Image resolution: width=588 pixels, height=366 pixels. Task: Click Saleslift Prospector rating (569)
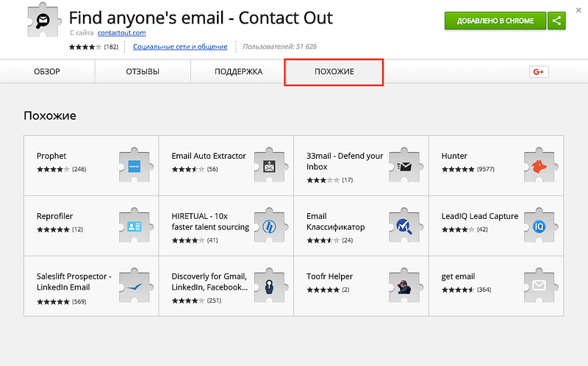tap(62, 301)
